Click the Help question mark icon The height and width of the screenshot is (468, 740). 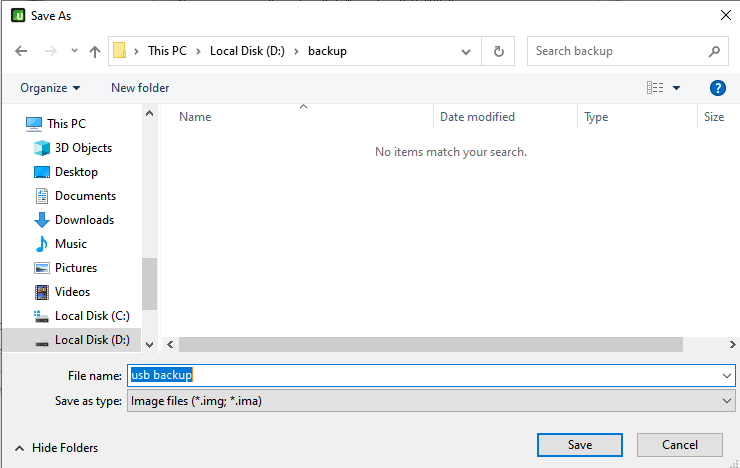point(717,88)
